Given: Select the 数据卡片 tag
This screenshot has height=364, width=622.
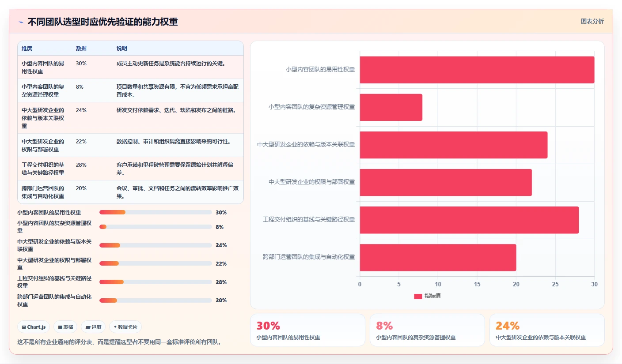Looking at the screenshot, I should (x=125, y=327).
